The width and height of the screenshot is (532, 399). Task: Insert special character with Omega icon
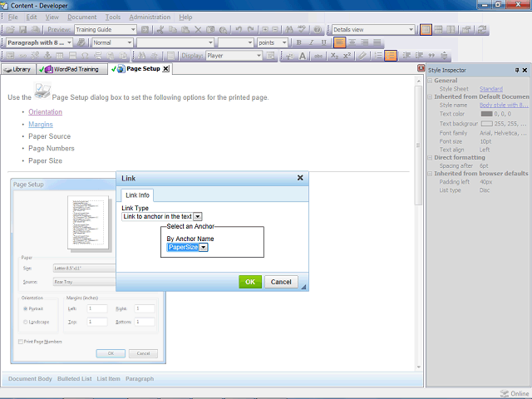85,56
